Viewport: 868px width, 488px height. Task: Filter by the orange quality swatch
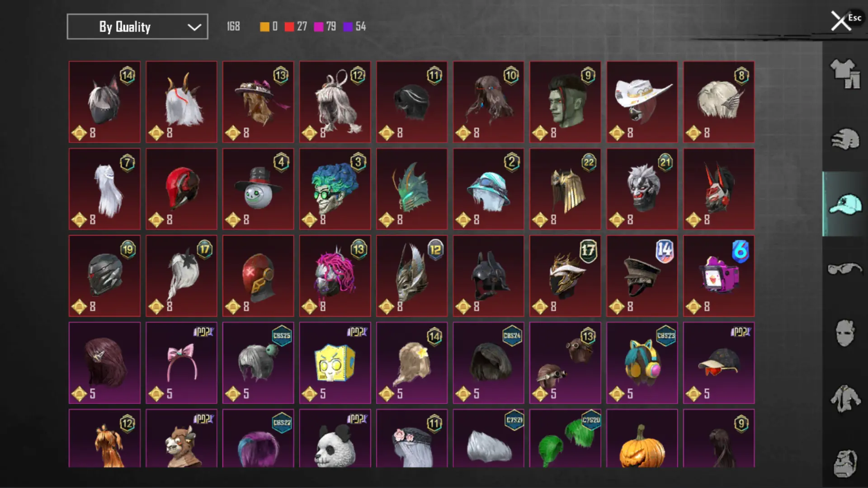point(264,27)
